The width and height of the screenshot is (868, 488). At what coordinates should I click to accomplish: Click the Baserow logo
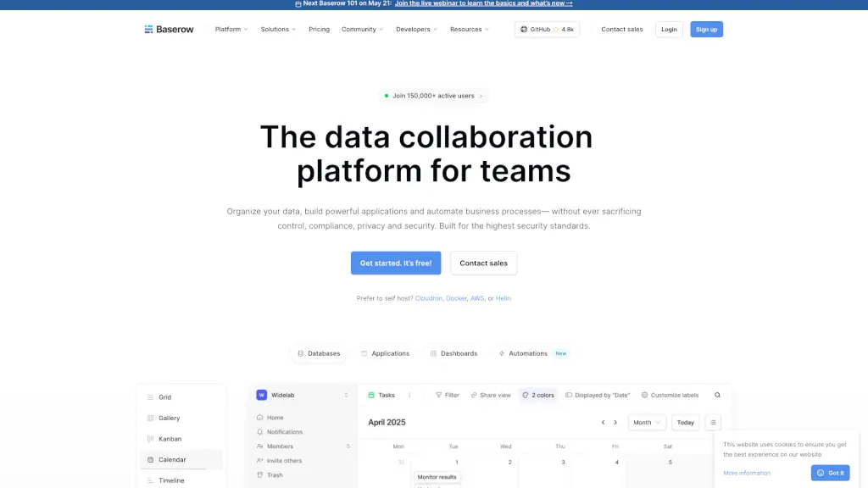[169, 30]
